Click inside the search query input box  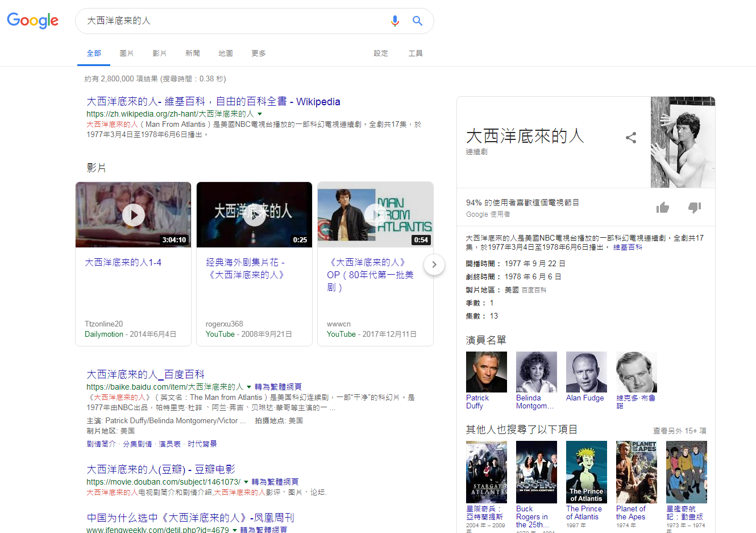[x=227, y=21]
